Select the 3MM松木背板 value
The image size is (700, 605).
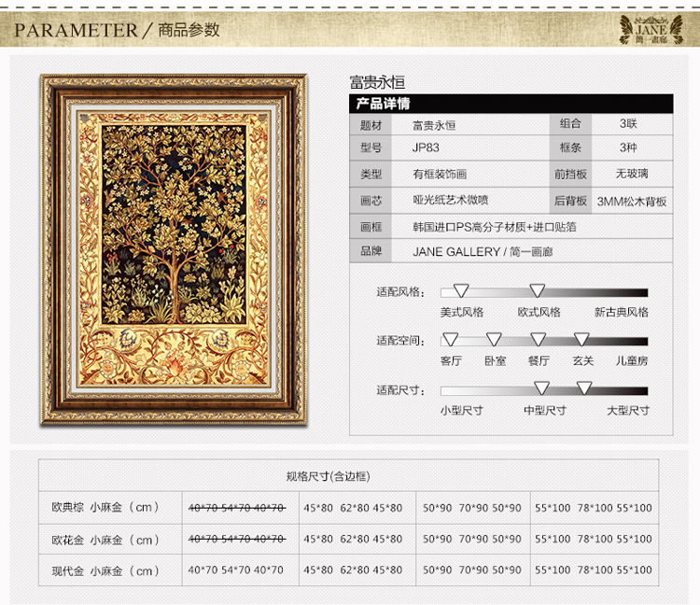tap(632, 202)
